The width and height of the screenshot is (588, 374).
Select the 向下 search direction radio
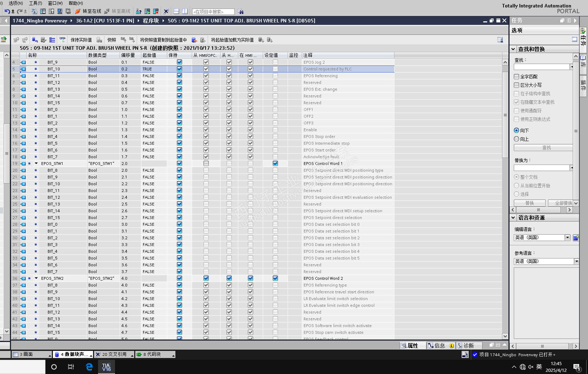(x=517, y=130)
